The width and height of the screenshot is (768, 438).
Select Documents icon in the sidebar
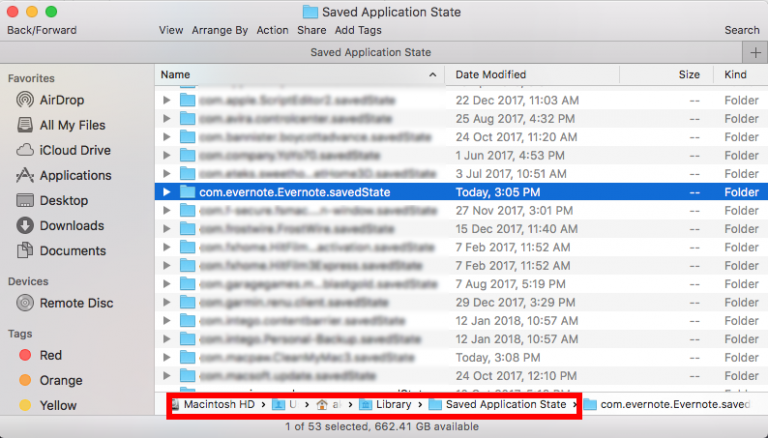[x=25, y=250]
